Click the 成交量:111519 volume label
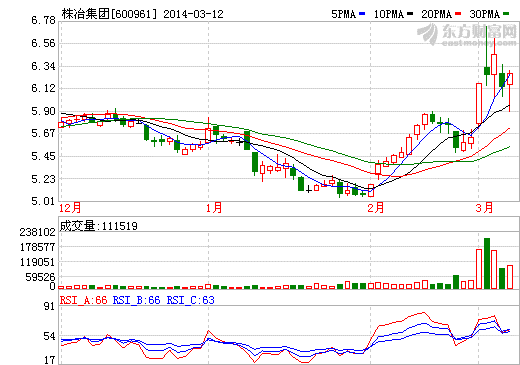 pyautogui.click(x=99, y=226)
